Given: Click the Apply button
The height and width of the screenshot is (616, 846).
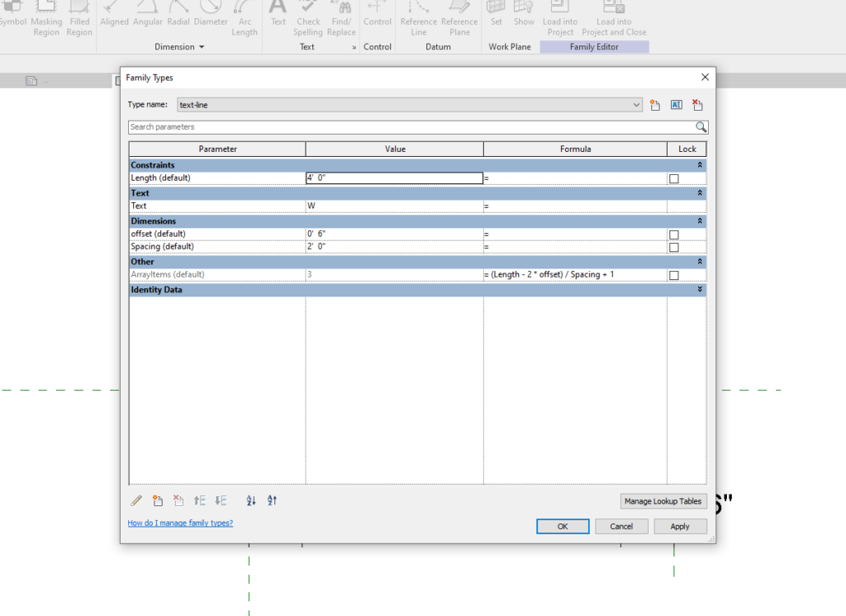Looking at the screenshot, I should coord(680,527).
